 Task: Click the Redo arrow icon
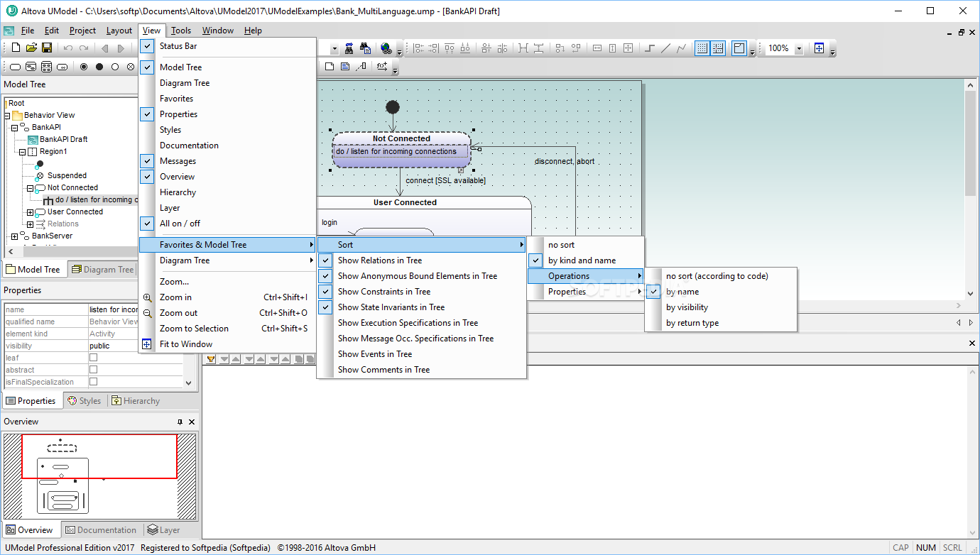coord(84,48)
